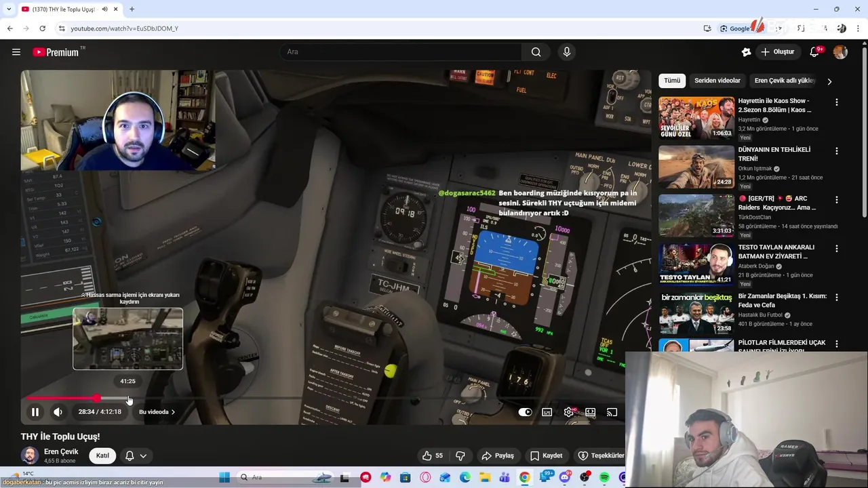This screenshot has width=868, height=488.
Task: Open Microsoft Edge from the taskbar
Action: [465, 477]
